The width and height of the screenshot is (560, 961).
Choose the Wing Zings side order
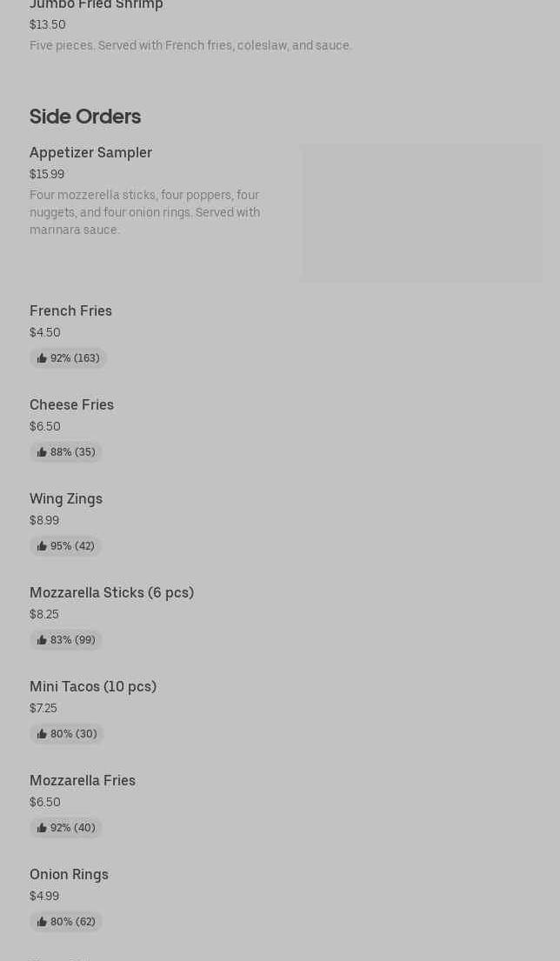(66, 499)
